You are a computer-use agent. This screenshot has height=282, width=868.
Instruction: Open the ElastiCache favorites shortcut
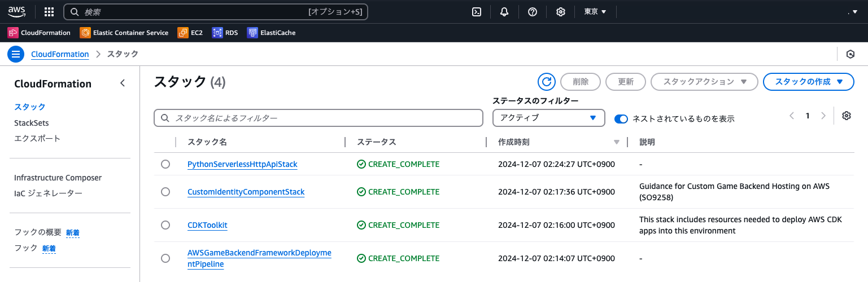click(271, 33)
